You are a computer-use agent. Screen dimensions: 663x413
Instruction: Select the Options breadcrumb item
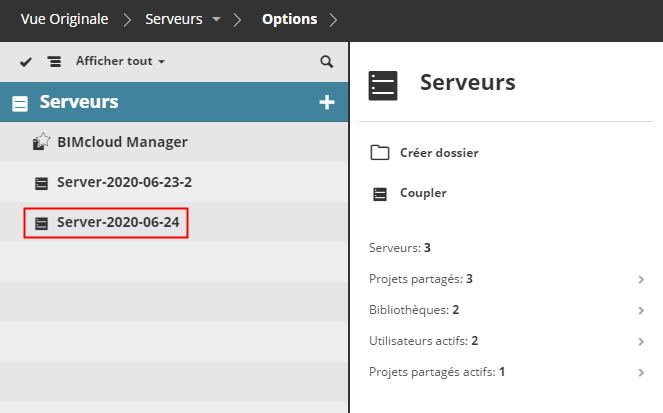pos(289,20)
